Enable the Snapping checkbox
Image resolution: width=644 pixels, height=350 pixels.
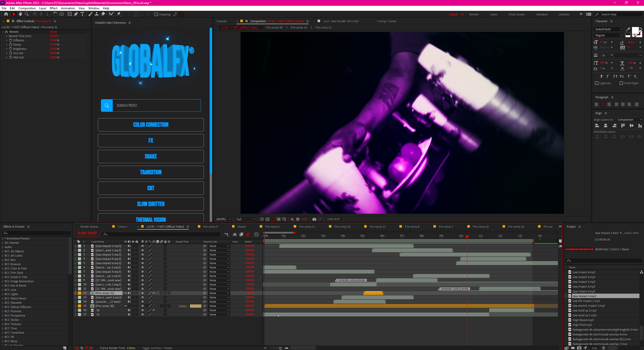156,14
